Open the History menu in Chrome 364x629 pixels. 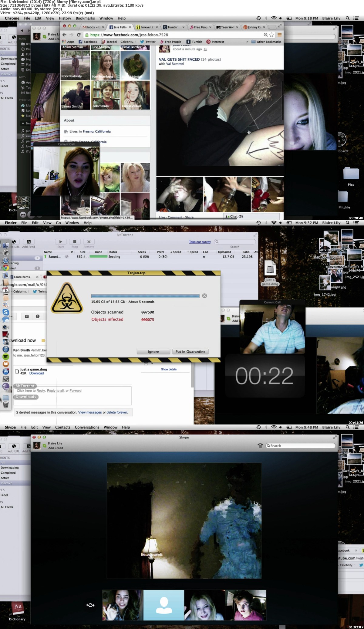(x=65, y=18)
